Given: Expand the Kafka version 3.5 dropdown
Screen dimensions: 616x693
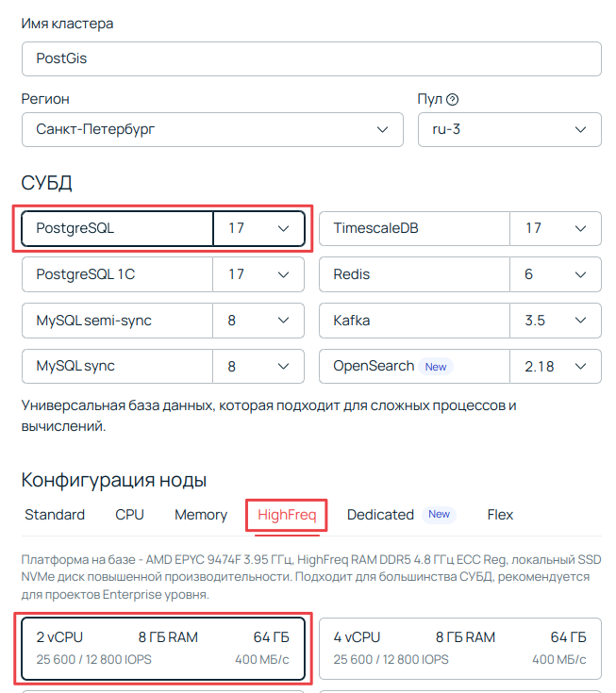Looking at the screenshot, I should pyautogui.click(x=555, y=321).
